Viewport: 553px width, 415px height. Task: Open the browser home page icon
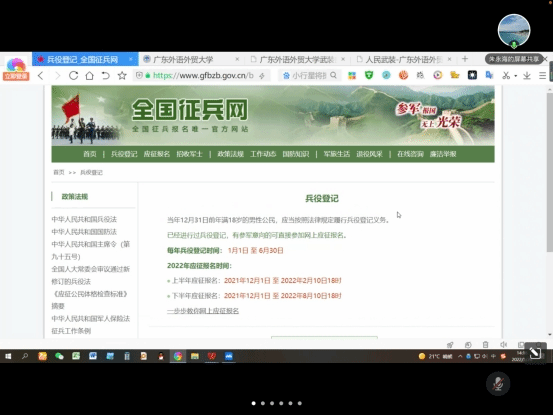90,75
